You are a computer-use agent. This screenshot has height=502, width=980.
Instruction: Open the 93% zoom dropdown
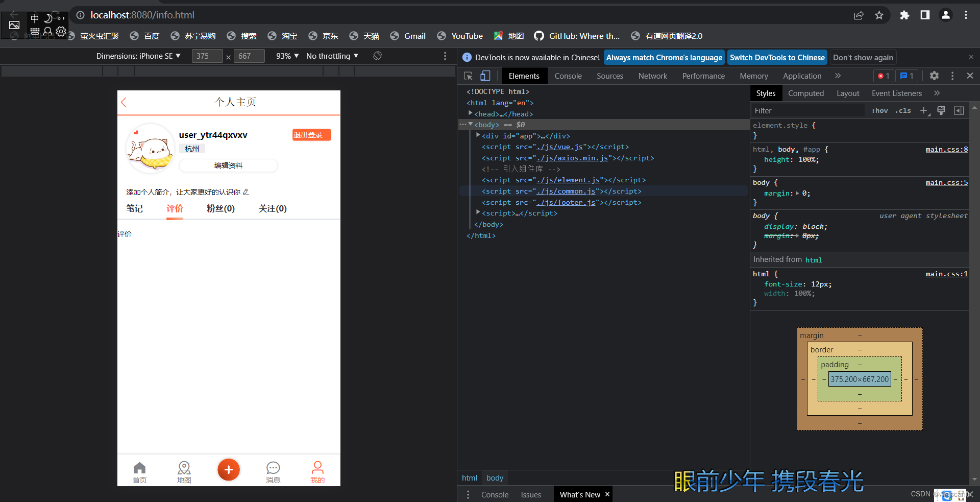pos(287,56)
